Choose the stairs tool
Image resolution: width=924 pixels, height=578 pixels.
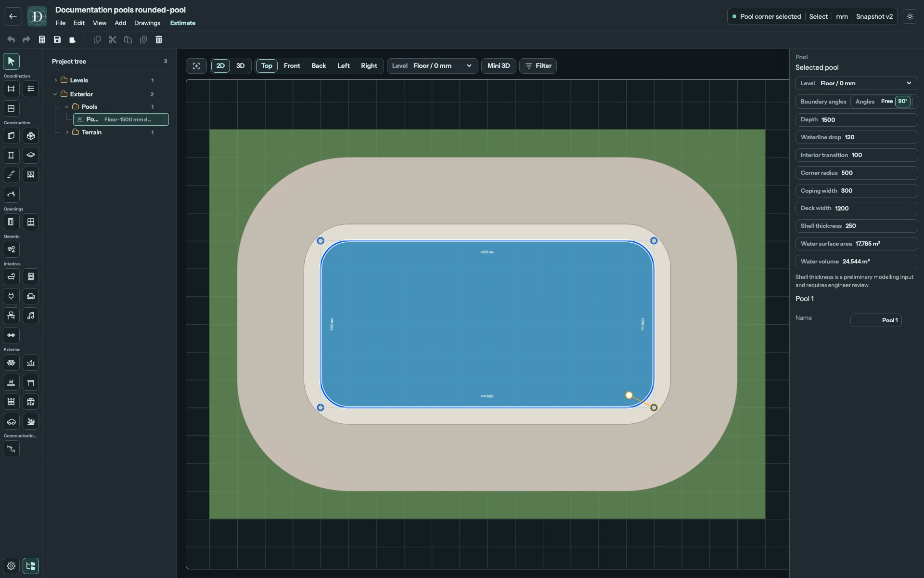(11, 175)
